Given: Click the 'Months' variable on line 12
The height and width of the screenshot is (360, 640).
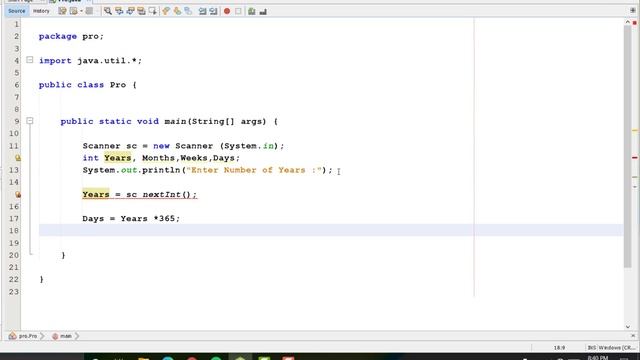Looking at the screenshot, I should [158, 158].
